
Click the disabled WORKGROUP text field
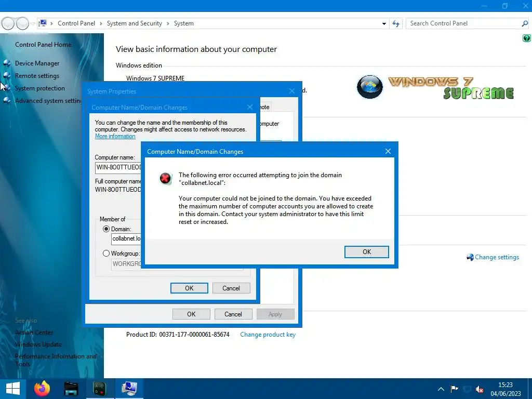pos(126,263)
